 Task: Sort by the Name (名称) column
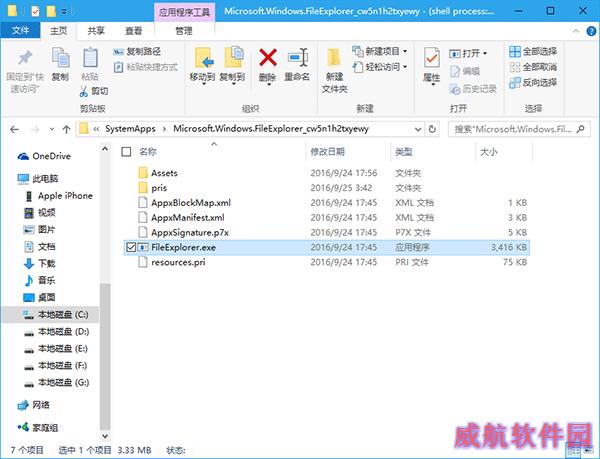pyautogui.click(x=148, y=152)
